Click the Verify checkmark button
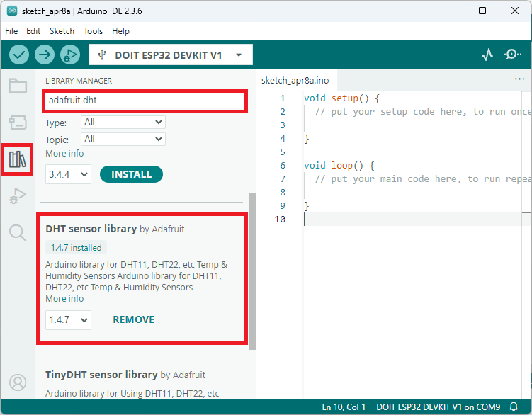The height and width of the screenshot is (415, 532). pos(19,55)
